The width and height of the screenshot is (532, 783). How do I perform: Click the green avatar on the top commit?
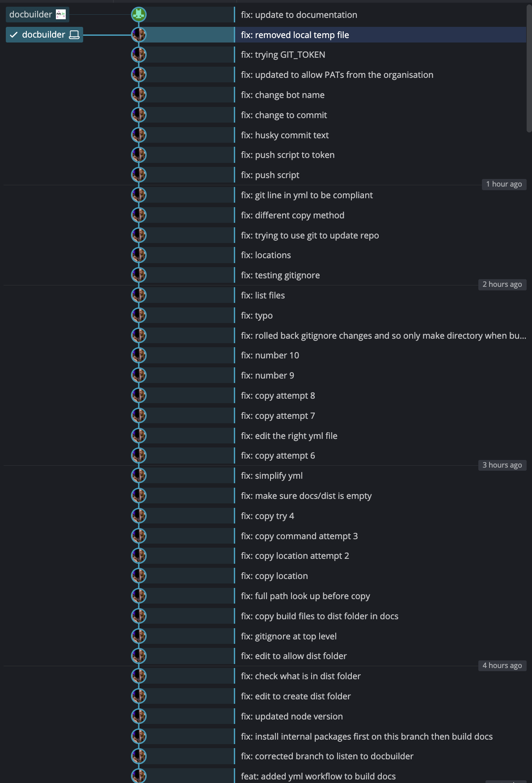pos(139,15)
